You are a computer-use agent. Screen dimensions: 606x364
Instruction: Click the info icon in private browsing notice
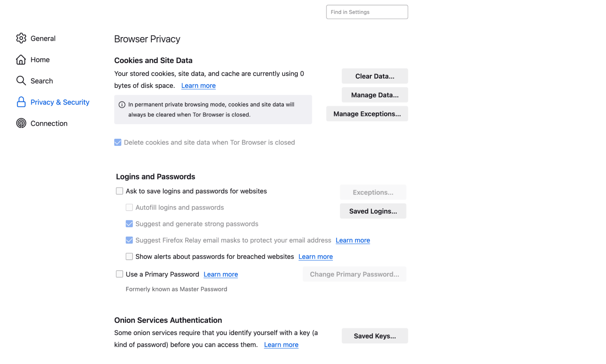(x=122, y=105)
